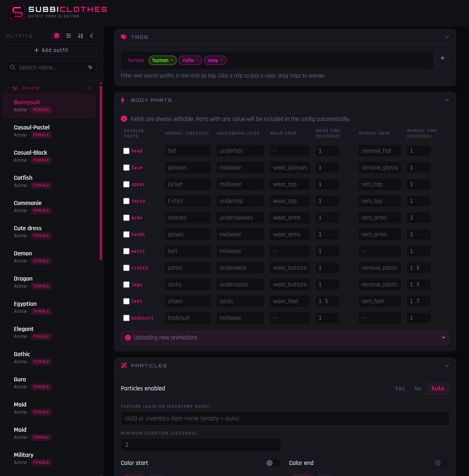Click the face 'wear_glasses' anim field
This screenshot has height=476, width=469.
pos(290,168)
